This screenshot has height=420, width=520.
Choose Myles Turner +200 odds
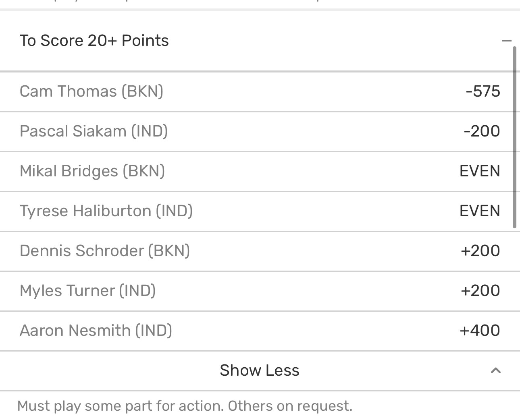(x=480, y=291)
